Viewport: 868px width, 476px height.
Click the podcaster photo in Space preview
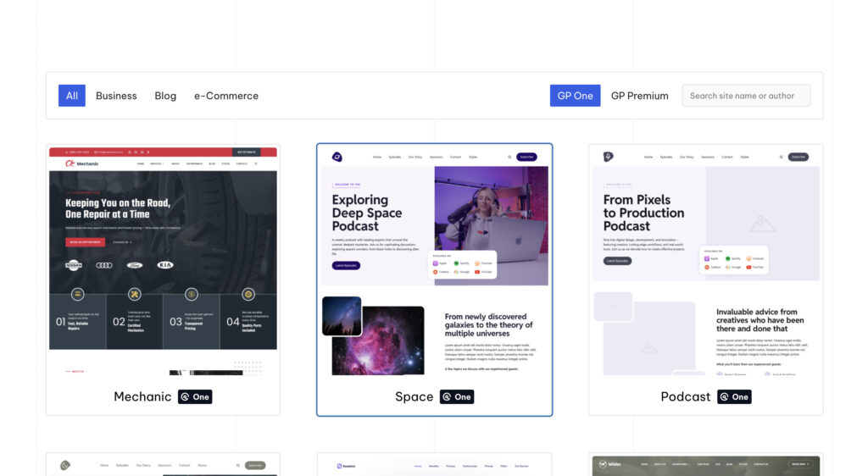pos(492,226)
